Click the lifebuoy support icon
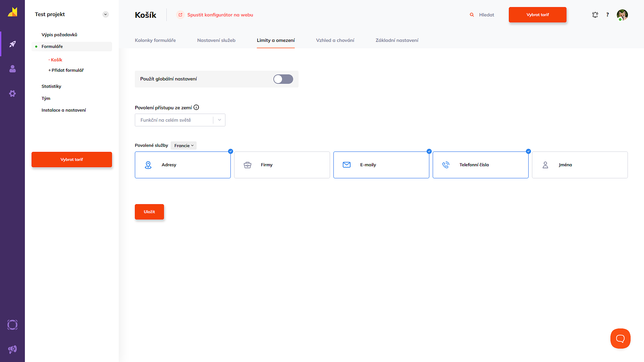Image resolution: width=644 pixels, height=362 pixels. [x=12, y=325]
